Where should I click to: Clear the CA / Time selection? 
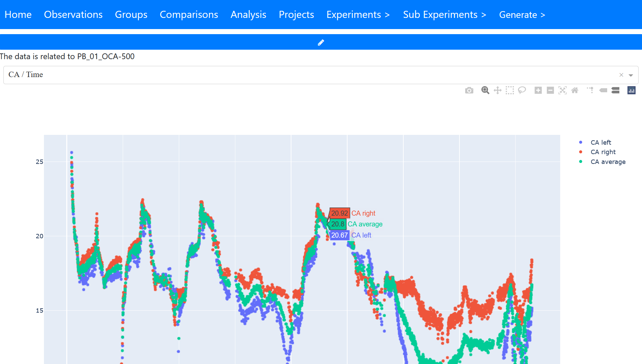point(621,75)
